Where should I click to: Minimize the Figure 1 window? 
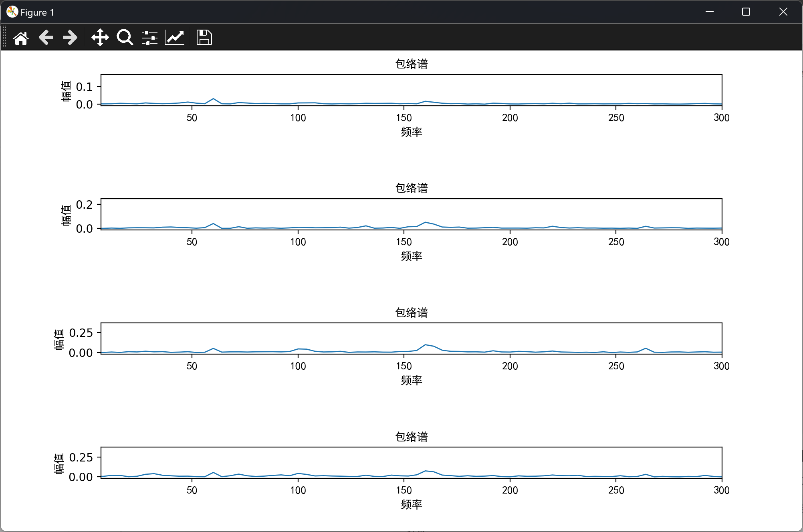[x=710, y=12]
